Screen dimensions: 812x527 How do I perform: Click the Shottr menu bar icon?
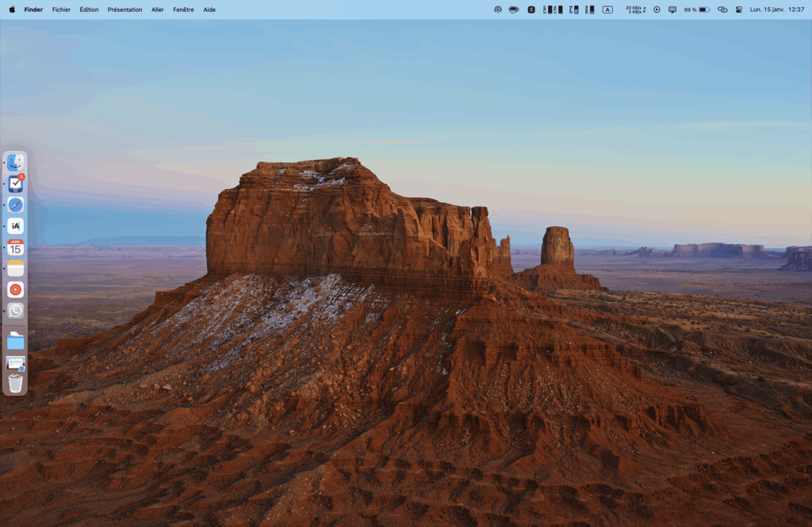point(531,10)
